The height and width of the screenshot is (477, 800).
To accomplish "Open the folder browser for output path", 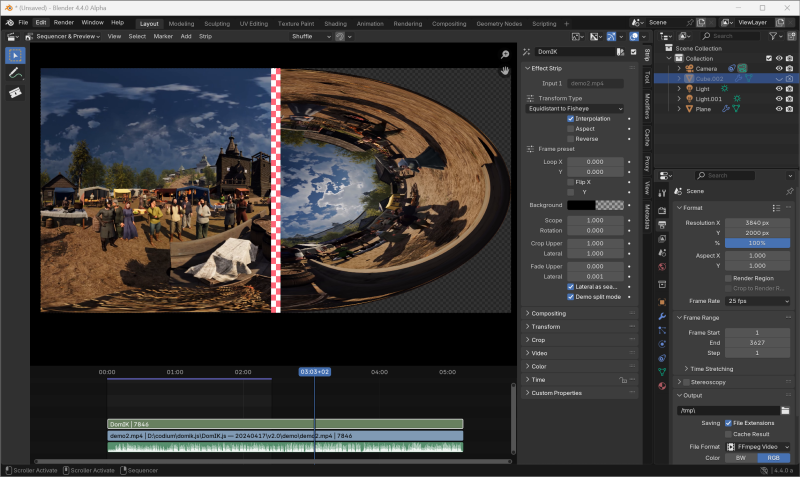I will click(x=785, y=411).
